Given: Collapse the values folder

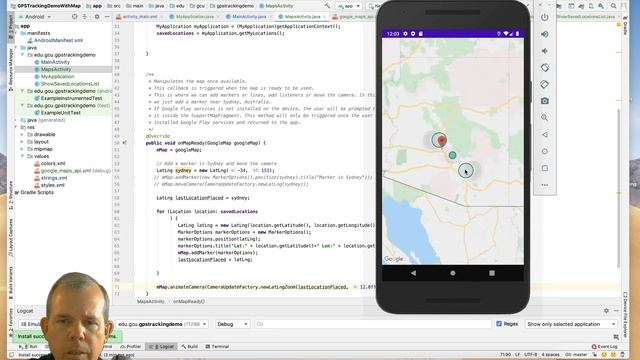Looking at the screenshot, I should [22, 156].
